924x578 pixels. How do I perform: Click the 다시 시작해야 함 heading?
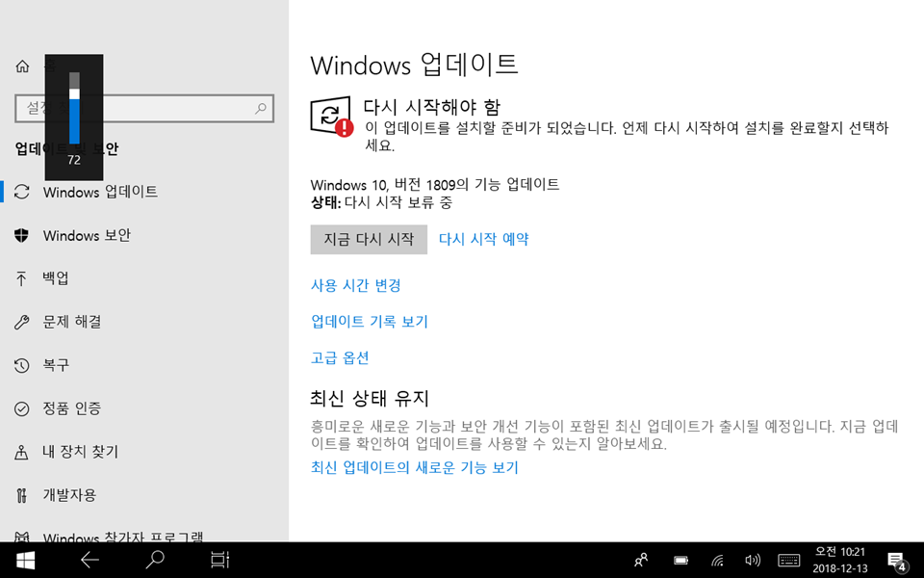[432, 107]
